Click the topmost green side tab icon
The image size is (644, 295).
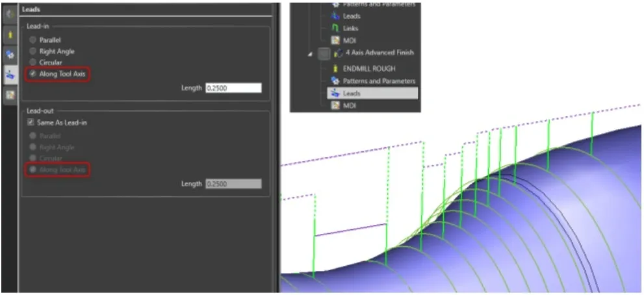pyautogui.click(x=10, y=13)
